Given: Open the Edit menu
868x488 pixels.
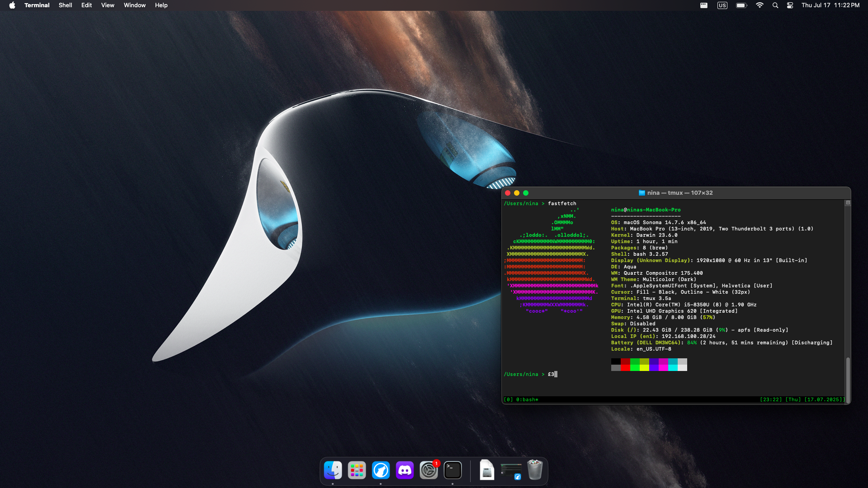Looking at the screenshot, I should [86, 5].
